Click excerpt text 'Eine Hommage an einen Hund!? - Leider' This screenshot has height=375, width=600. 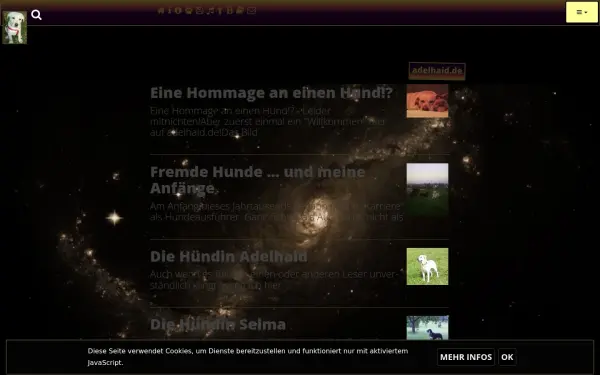(240, 111)
